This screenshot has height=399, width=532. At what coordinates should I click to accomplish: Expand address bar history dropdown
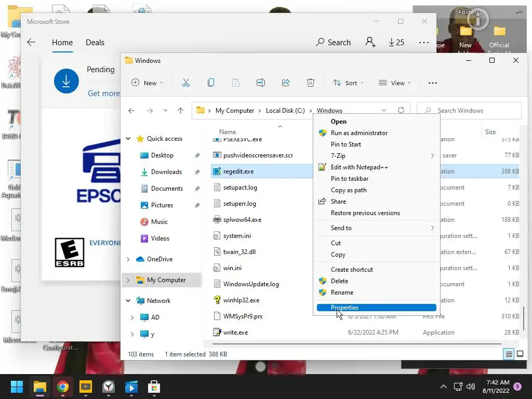coord(384,111)
